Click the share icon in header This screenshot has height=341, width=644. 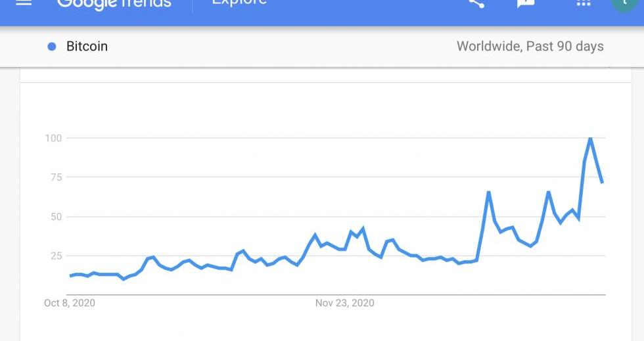(476, 3)
